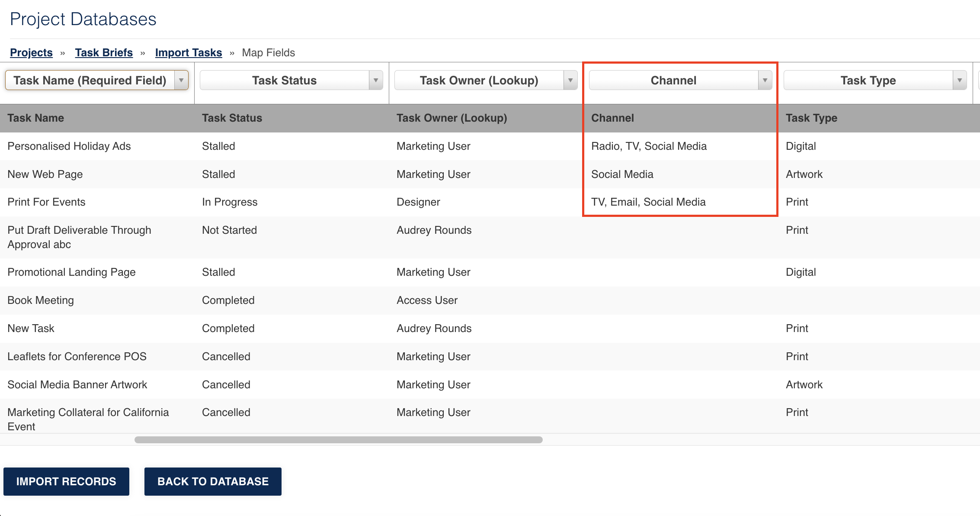This screenshot has width=980, height=516.
Task: Expand the Task Type mapping dropdown
Action: [x=875, y=81]
